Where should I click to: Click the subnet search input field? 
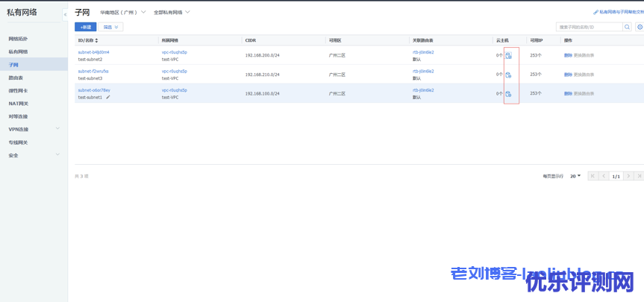(x=590, y=27)
